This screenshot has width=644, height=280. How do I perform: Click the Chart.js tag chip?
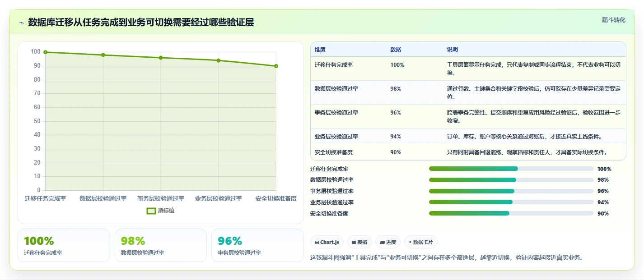point(327,242)
